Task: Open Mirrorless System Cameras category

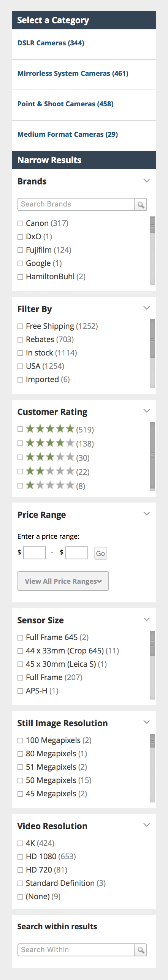Action: [73, 74]
